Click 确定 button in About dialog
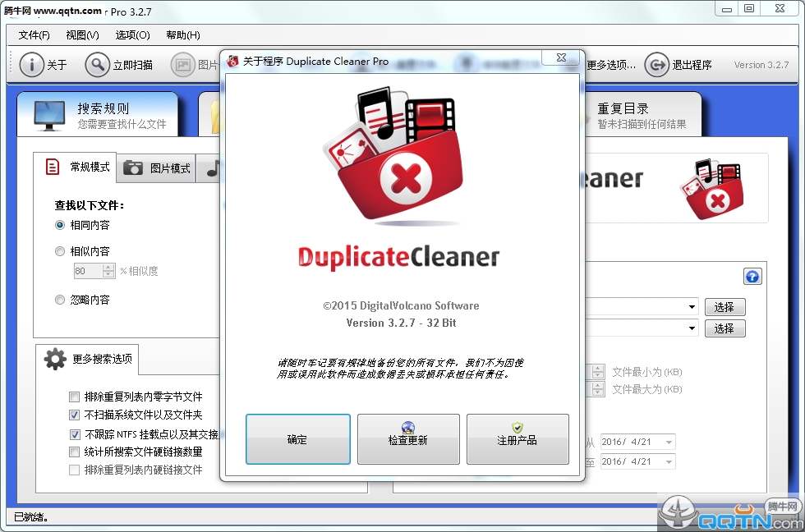 coord(297,439)
